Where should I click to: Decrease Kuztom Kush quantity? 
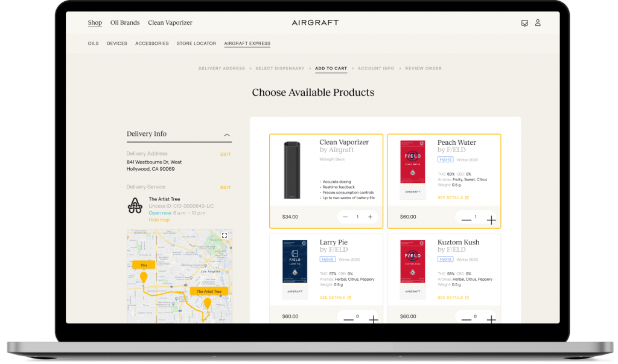(467, 319)
